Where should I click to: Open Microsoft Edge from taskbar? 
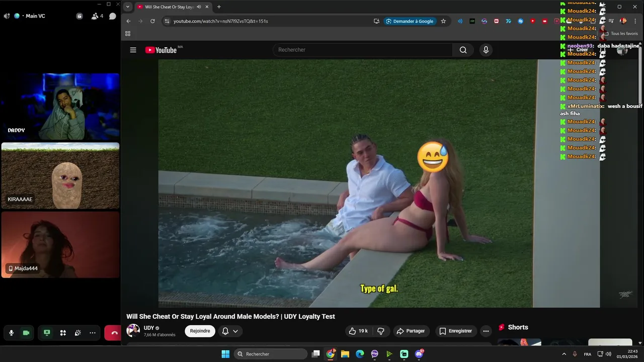click(360, 354)
